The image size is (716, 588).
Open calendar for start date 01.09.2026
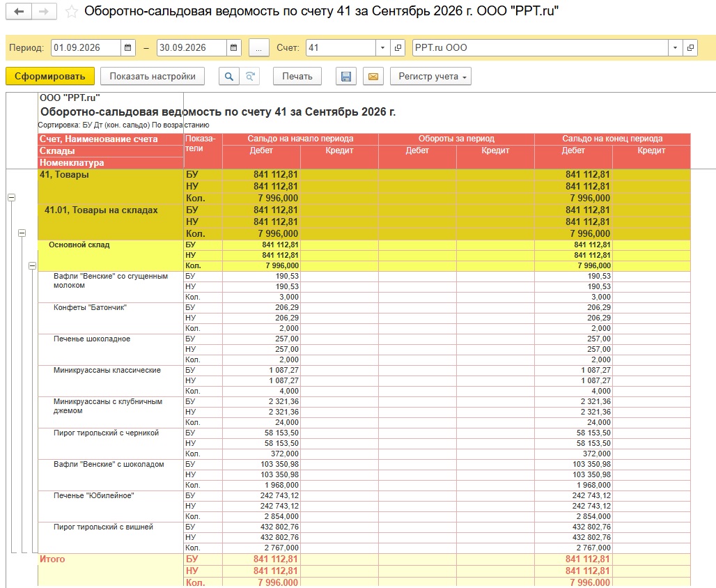point(128,47)
